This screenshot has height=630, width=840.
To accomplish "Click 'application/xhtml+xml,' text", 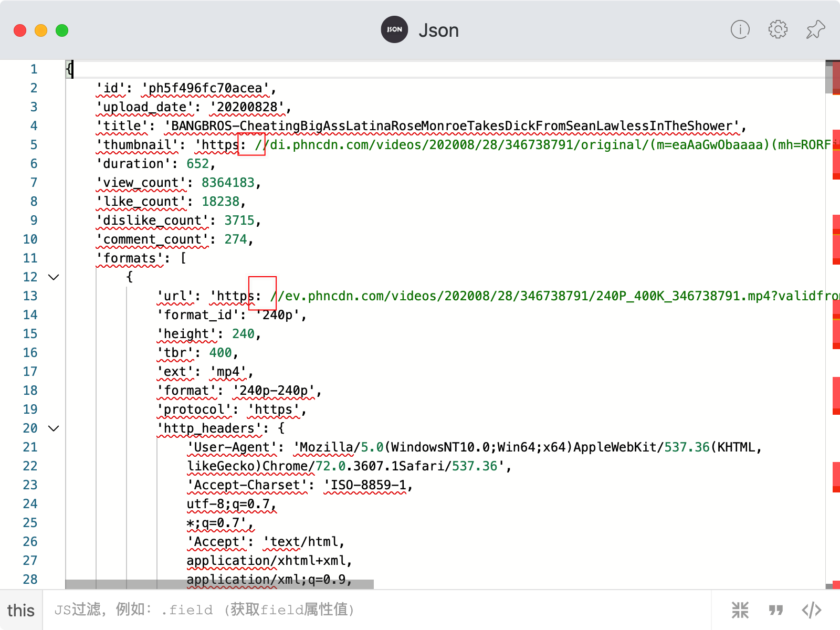I will click(270, 561).
